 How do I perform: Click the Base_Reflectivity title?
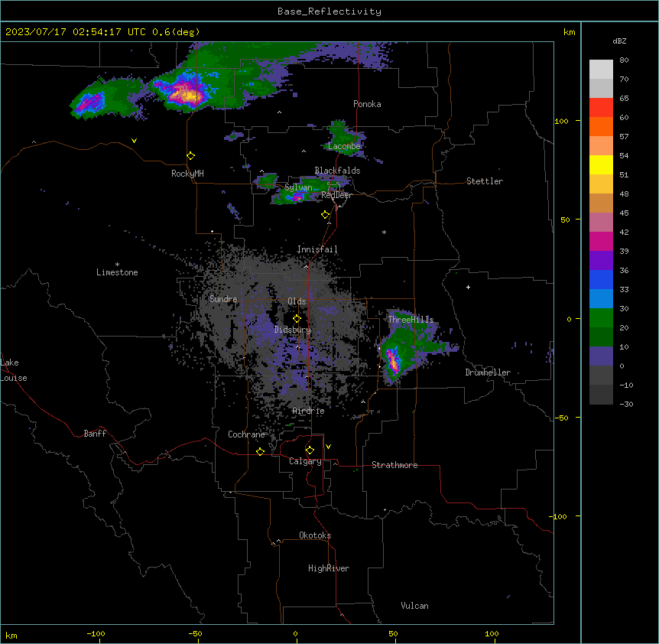click(329, 11)
